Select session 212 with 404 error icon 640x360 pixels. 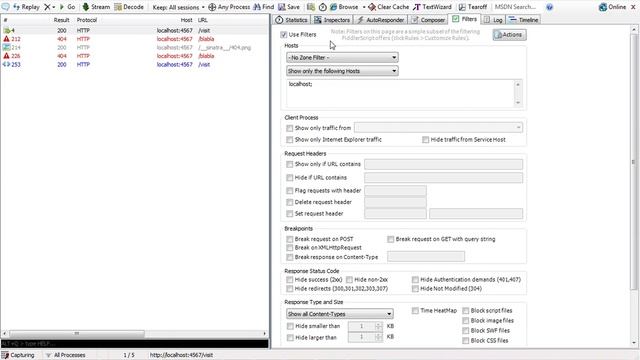tap(134, 39)
